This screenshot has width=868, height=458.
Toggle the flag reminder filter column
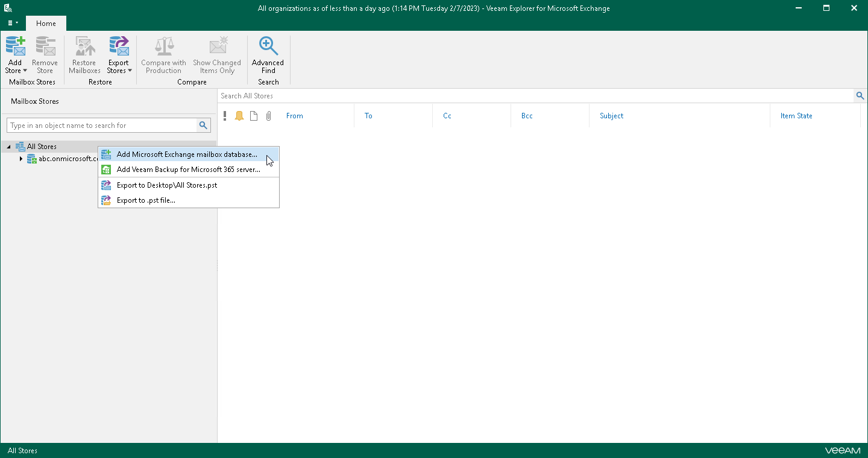(239, 115)
